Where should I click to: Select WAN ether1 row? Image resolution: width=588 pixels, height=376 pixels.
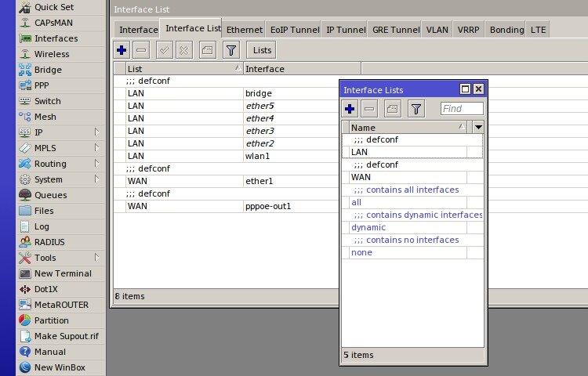click(227, 181)
